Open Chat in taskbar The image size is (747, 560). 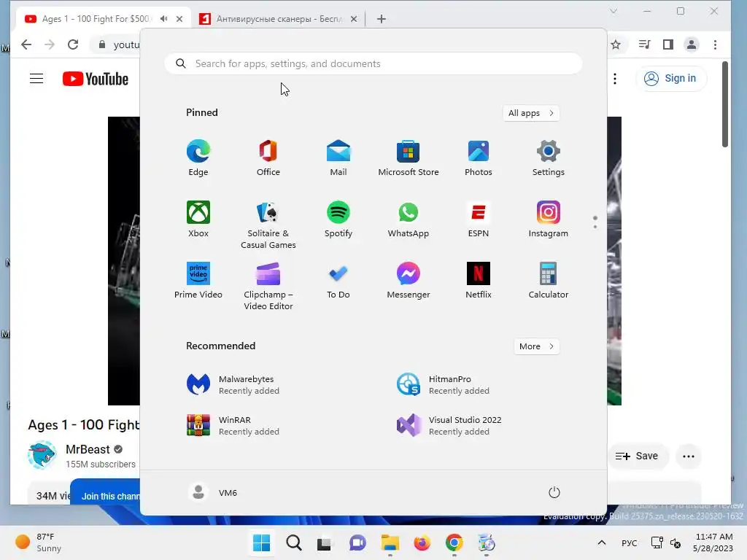coord(357,542)
